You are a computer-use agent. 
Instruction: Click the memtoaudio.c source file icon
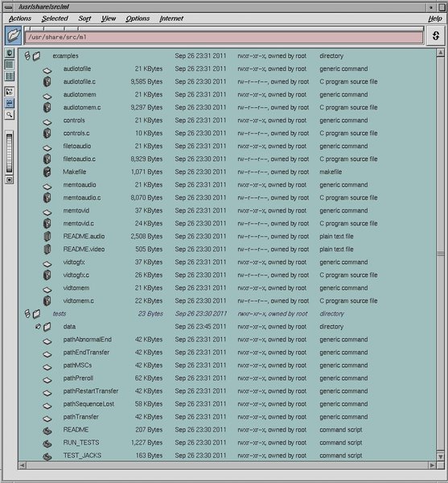click(47, 198)
